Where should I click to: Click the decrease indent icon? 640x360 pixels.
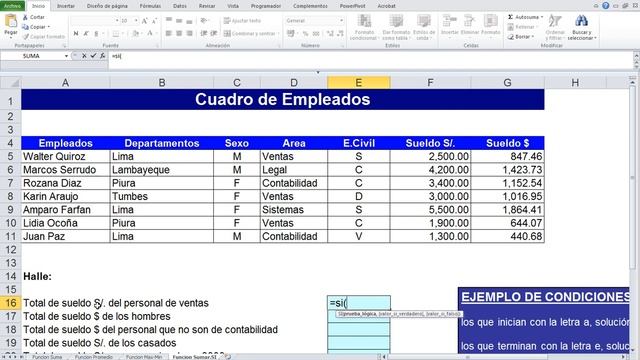click(204, 33)
